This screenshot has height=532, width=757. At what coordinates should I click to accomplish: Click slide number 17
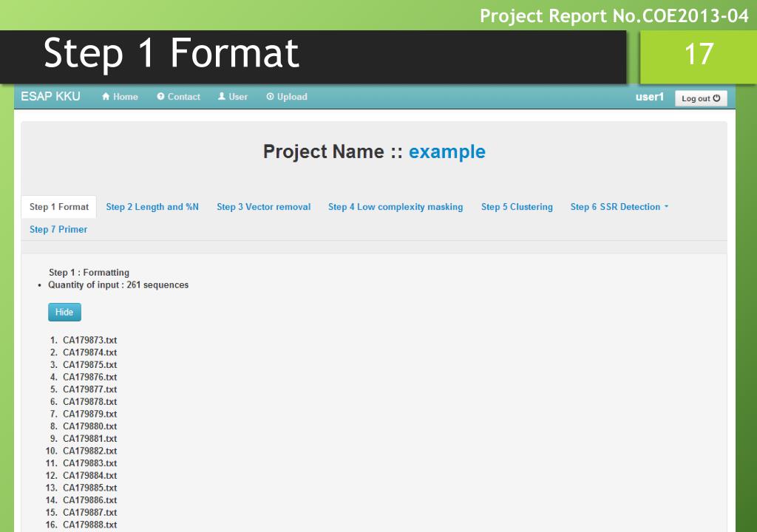click(699, 54)
